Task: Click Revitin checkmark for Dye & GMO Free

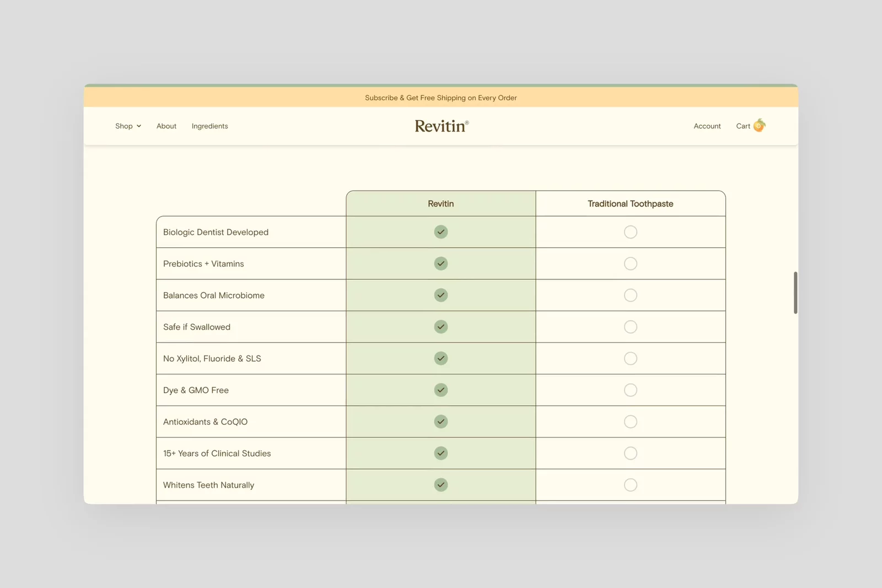Action: 441,390
